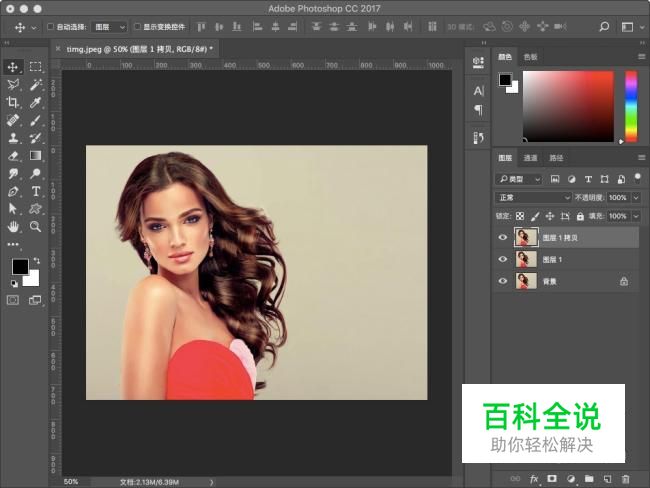Check the 显示变换控件 checkbox
This screenshot has width=650, height=488.
coord(137,27)
